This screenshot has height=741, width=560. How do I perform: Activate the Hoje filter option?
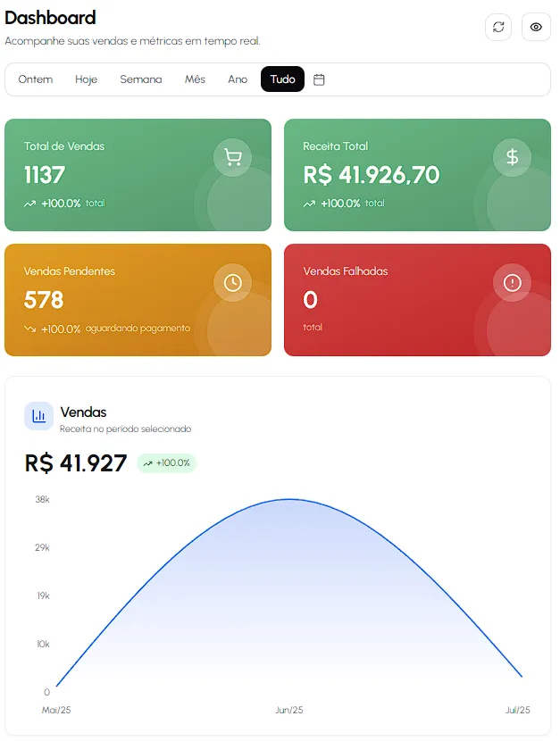point(86,79)
